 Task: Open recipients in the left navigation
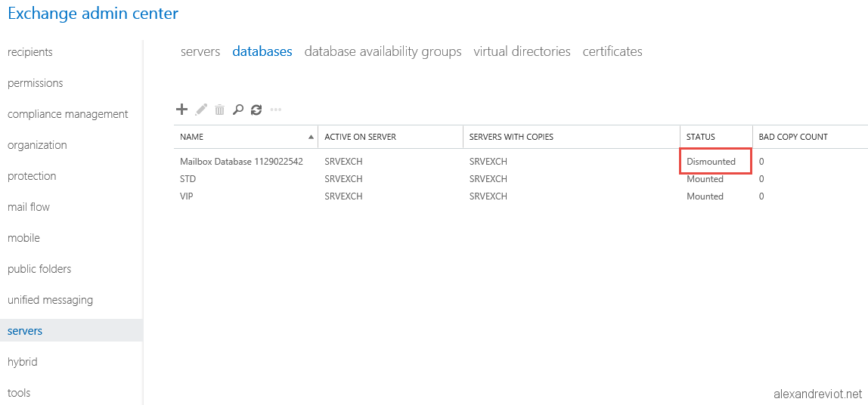tap(30, 52)
